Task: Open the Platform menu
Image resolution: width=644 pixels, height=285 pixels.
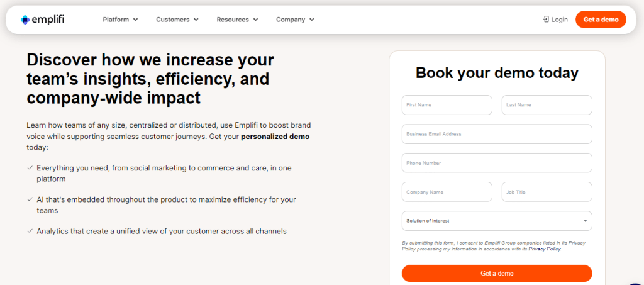Action: click(x=116, y=20)
